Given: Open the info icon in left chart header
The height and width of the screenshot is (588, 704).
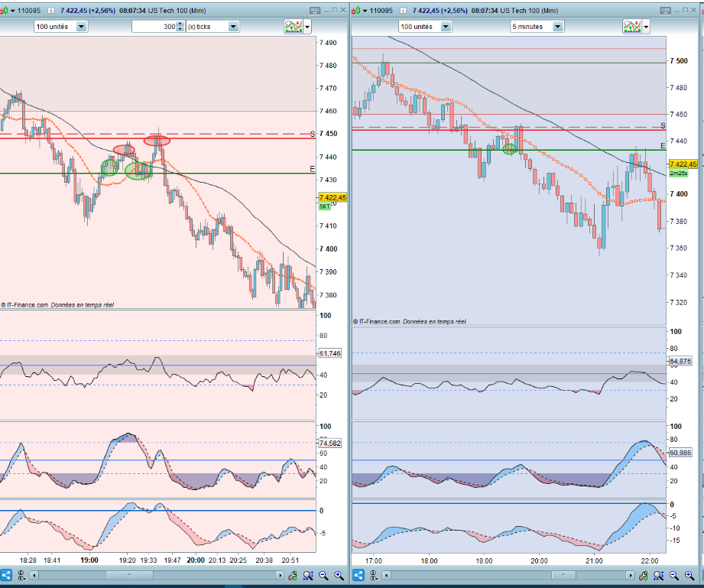Looking at the screenshot, I should point(51,11).
